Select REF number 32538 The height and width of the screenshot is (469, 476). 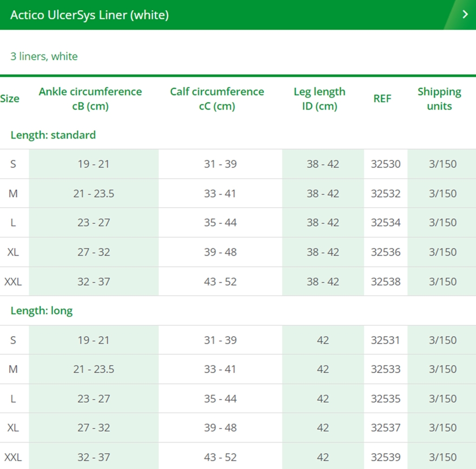point(385,282)
